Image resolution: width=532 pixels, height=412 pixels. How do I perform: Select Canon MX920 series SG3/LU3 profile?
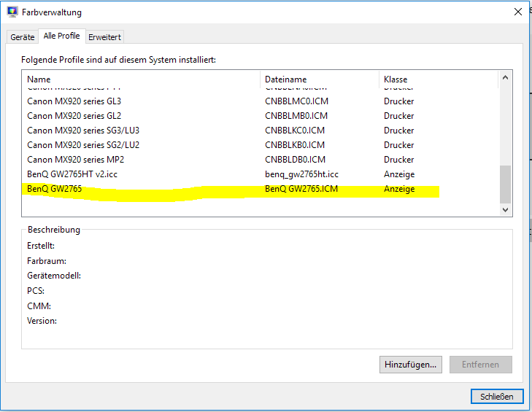coord(83,131)
